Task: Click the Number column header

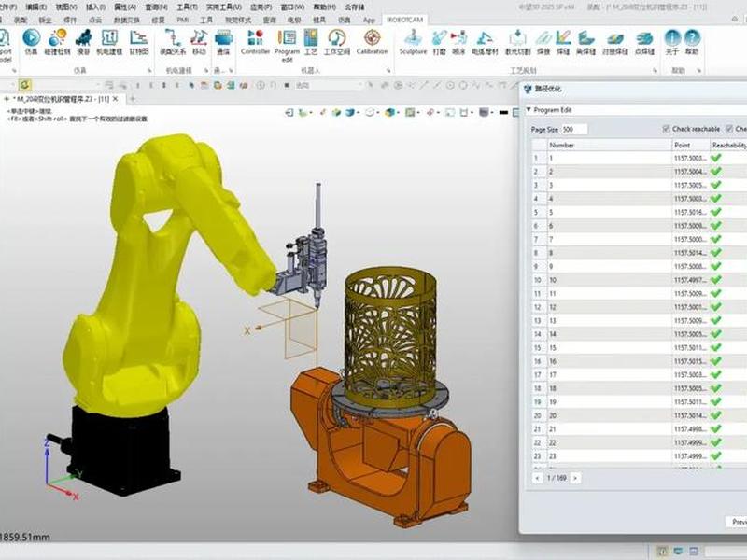Action: click(x=610, y=145)
